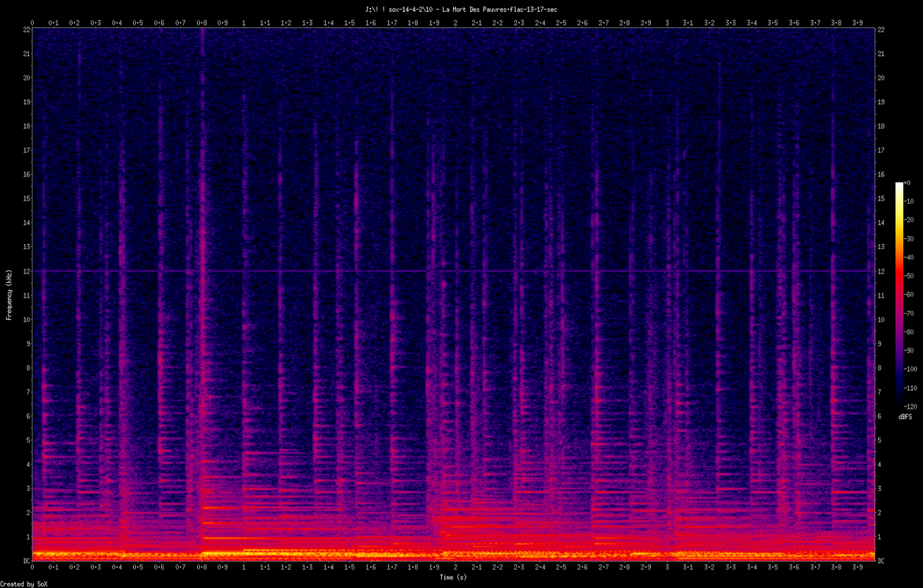Select the '-110' value on dBFS legend
This screenshot has width=923, height=588.
(x=911, y=387)
